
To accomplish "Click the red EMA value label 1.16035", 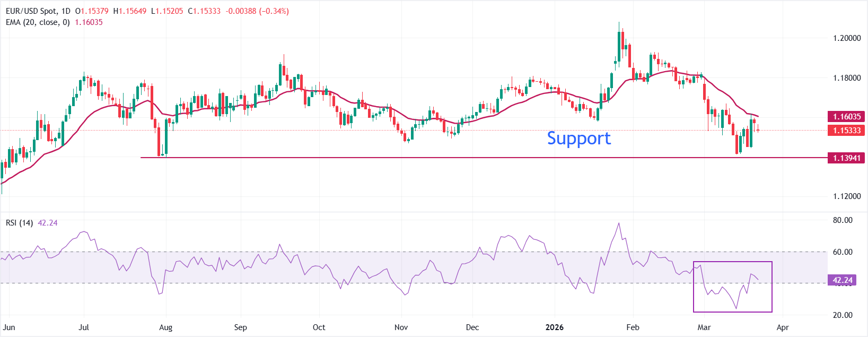I will point(846,117).
